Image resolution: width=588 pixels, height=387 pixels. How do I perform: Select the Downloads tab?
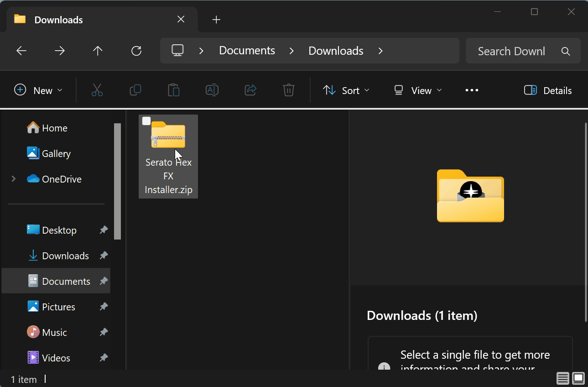tap(101, 20)
